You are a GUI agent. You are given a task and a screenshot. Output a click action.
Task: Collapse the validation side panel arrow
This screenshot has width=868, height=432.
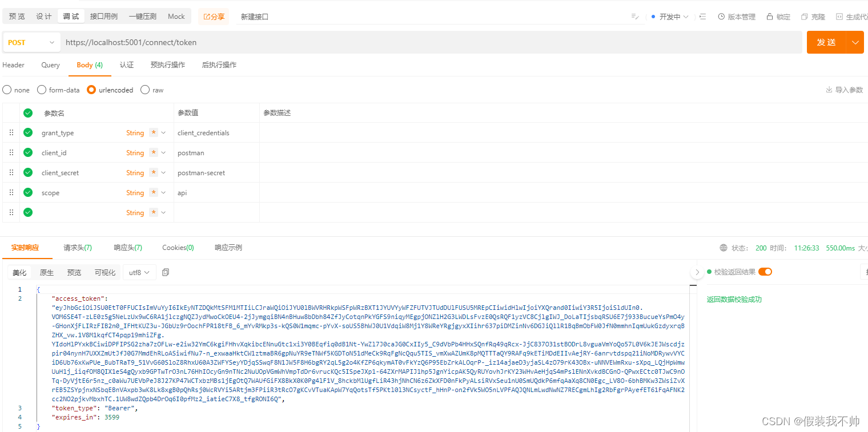(x=697, y=272)
